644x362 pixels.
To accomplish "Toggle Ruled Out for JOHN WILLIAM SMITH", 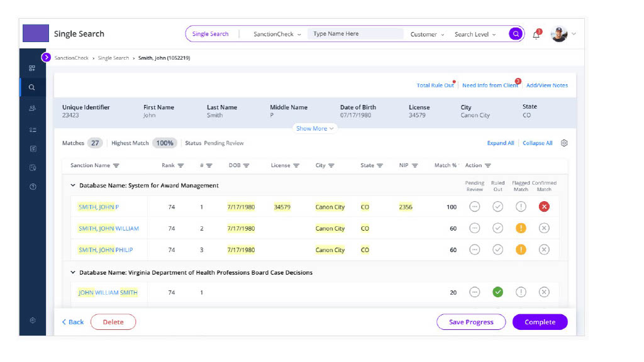I will (x=498, y=292).
